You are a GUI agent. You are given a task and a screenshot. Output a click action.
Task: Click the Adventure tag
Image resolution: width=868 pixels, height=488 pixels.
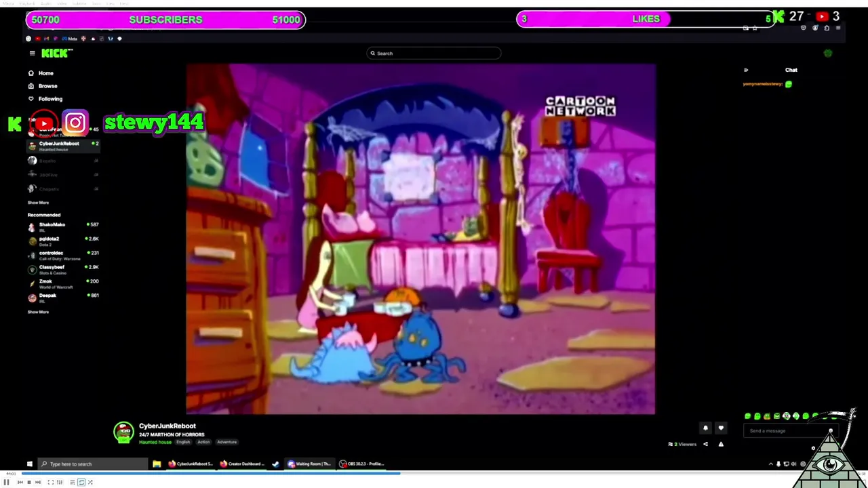pos(227,442)
